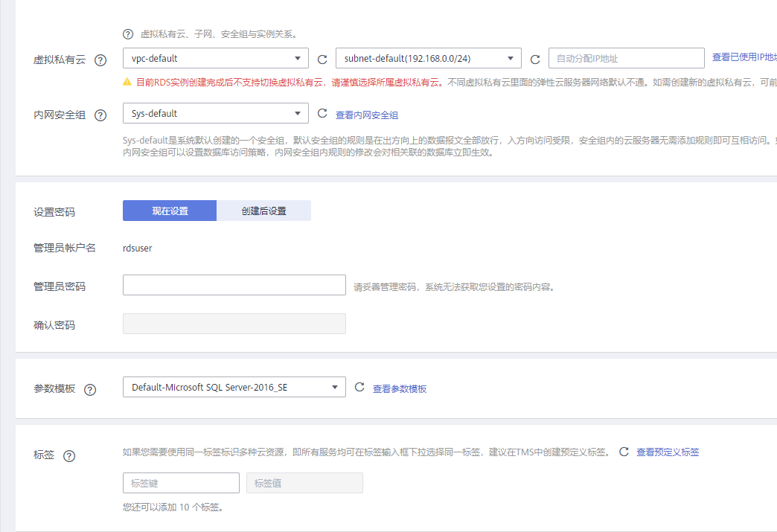Open the 查看已使用IP地址 link
This screenshot has width=777, height=532.
pyautogui.click(x=744, y=57)
